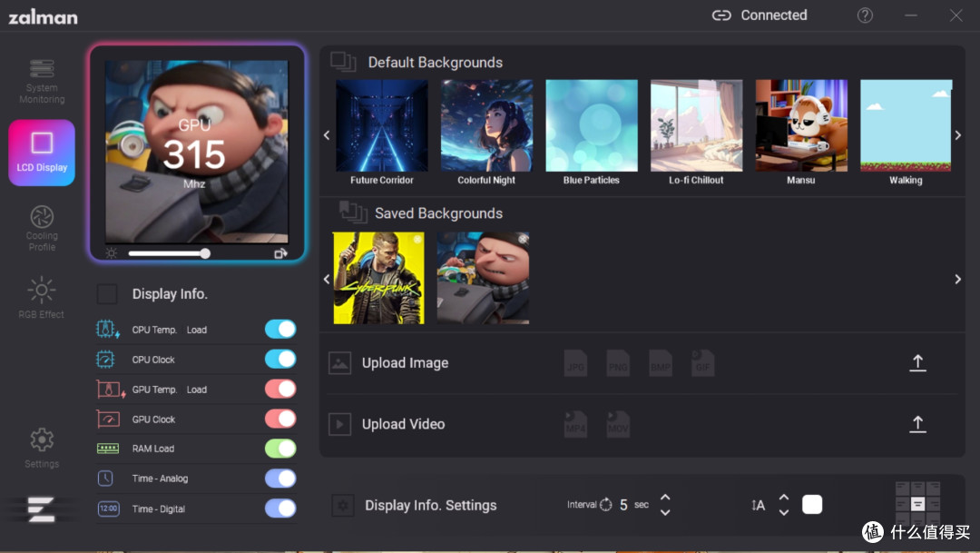980x553 pixels.
Task: Click the Display Info. Settings gear icon
Action: coord(342,506)
